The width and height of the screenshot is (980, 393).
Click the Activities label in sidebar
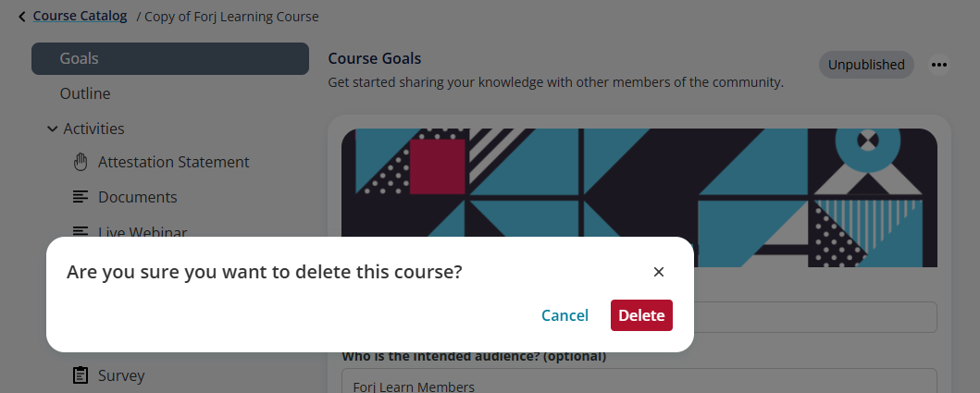(x=93, y=129)
